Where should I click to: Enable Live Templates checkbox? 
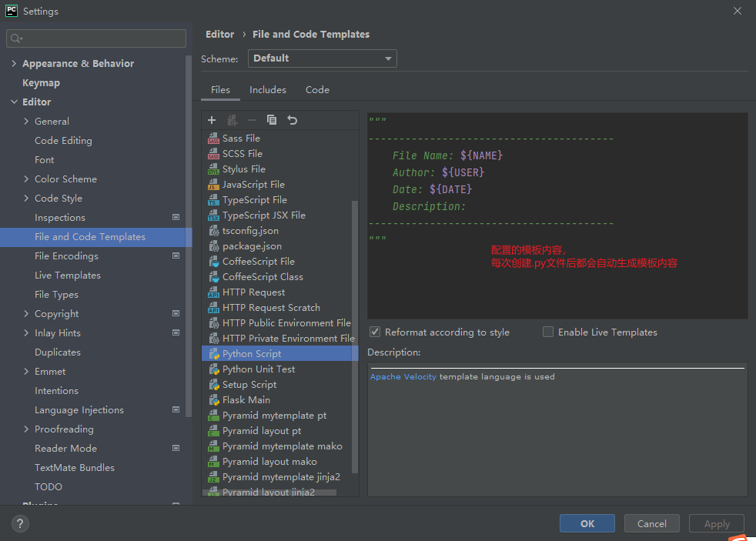pyautogui.click(x=548, y=332)
